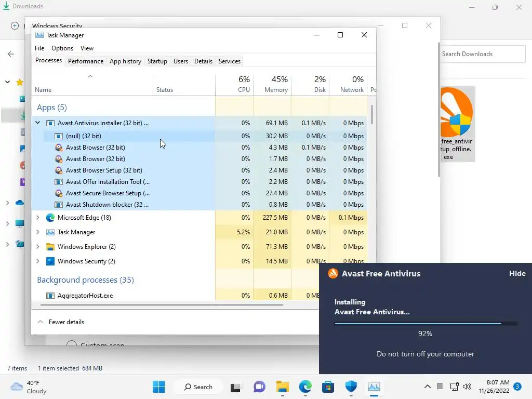Click the Task Manager horizontal scrollbar
The height and width of the screenshot is (399, 532).
pos(162,304)
